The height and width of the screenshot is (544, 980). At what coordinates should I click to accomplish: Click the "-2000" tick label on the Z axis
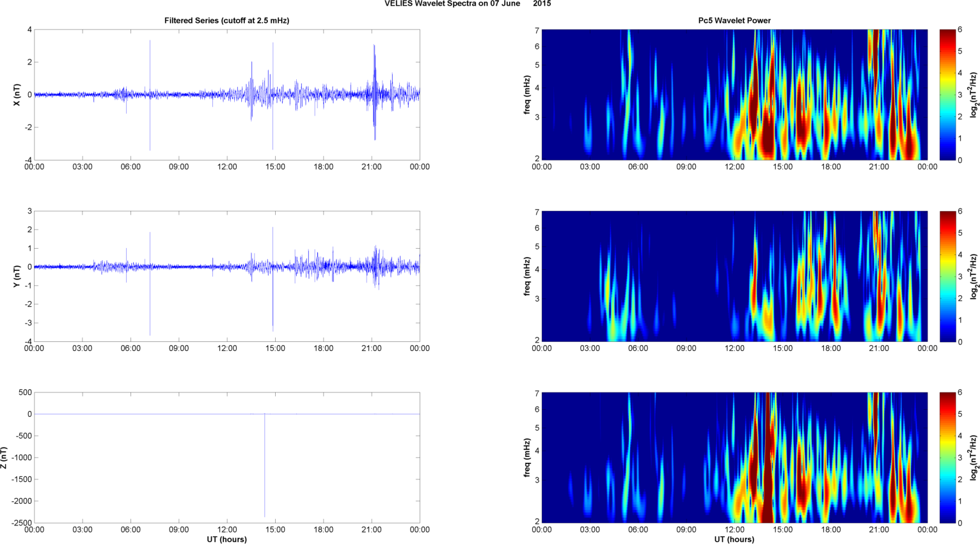21,502
